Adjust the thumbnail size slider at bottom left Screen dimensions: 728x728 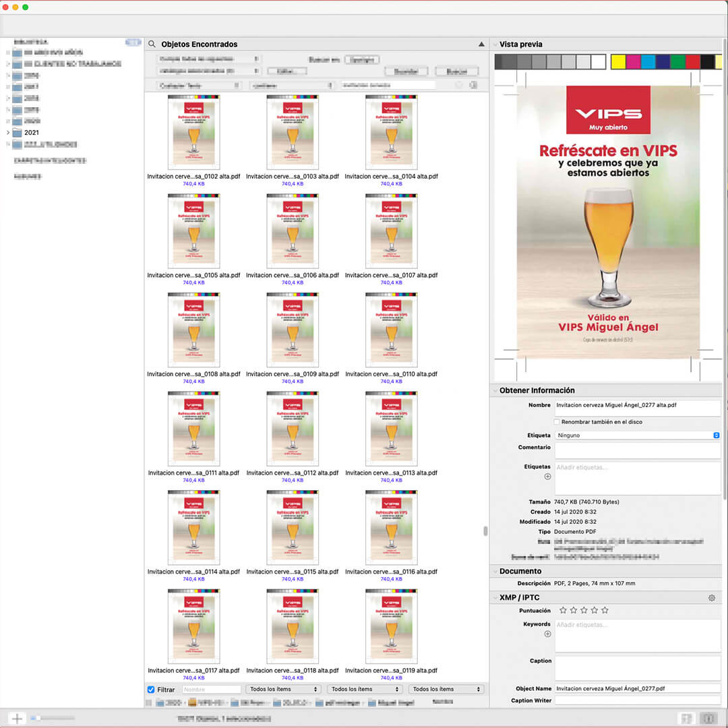(x=53, y=719)
